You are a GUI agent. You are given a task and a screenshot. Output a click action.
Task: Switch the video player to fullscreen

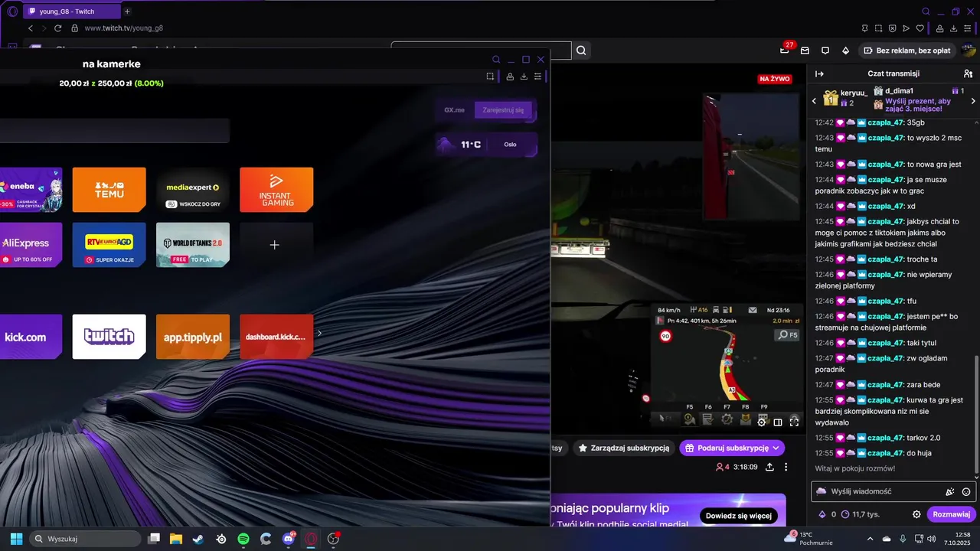(794, 422)
